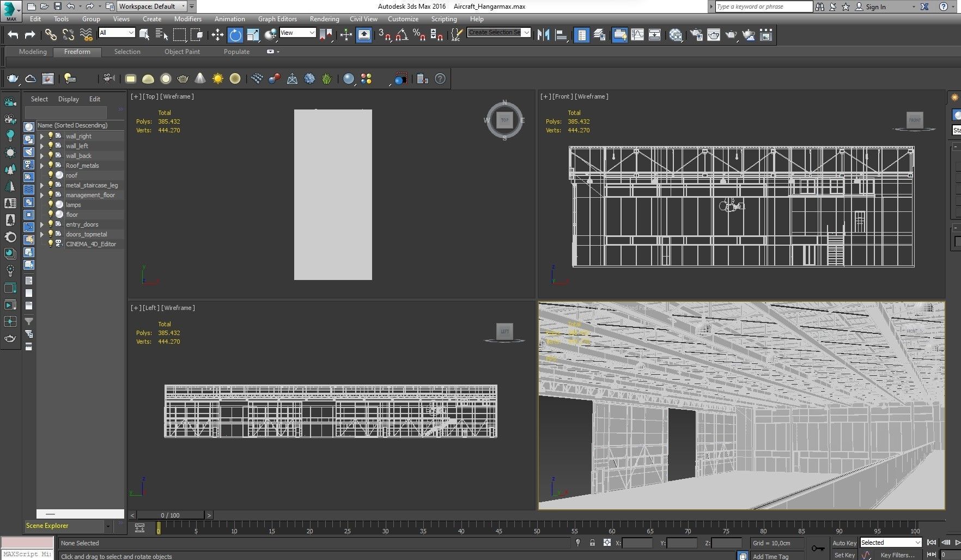Click the Key Filters button
This screenshot has height=560, width=961.
pyautogui.click(x=897, y=555)
